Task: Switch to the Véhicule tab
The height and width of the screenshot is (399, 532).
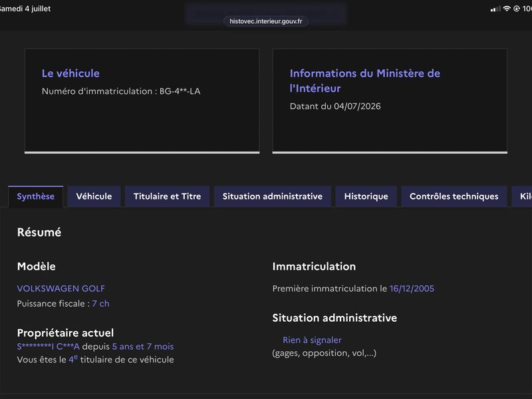Action: (94, 196)
